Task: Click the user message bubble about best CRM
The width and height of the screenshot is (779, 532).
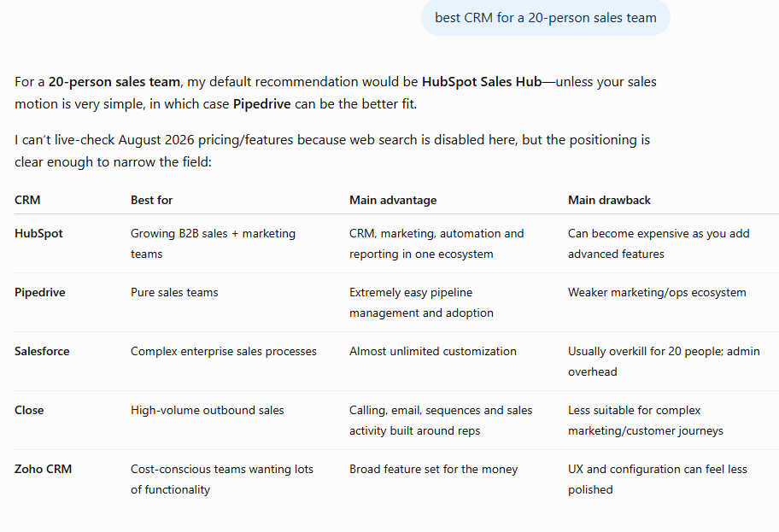Action: click(546, 18)
